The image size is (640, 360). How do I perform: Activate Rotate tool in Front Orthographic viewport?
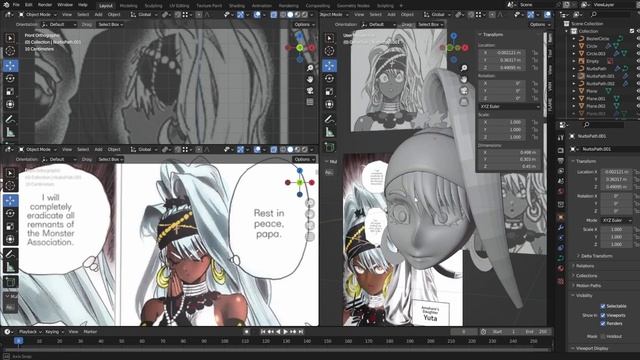point(10,78)
